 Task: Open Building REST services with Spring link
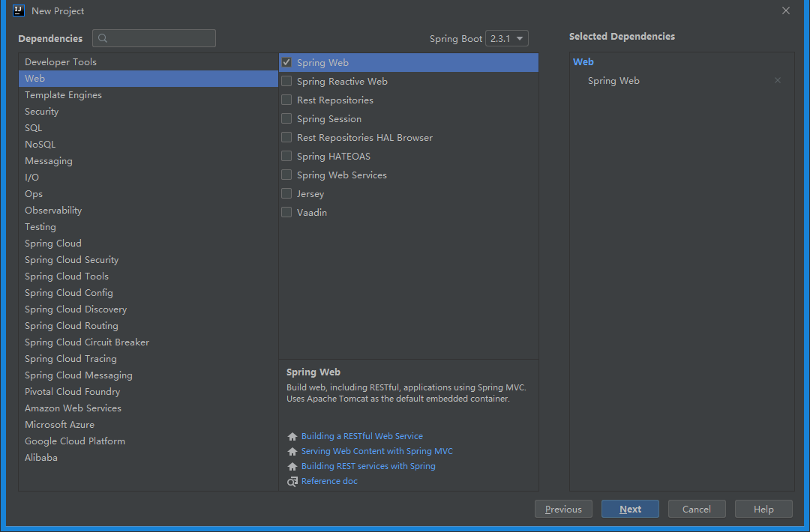point(368,467)
